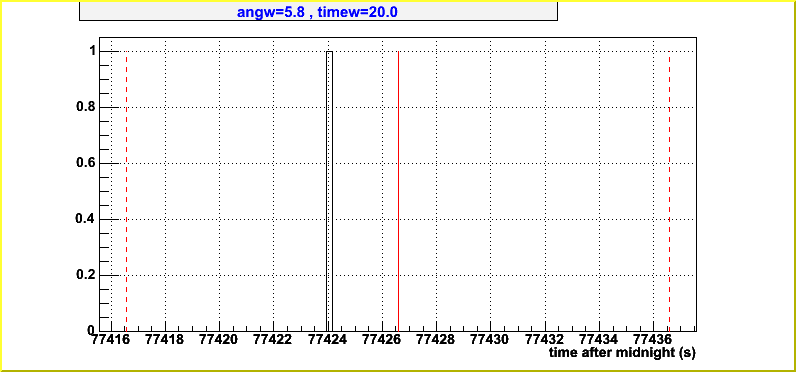Click the x-axis label 77418

pos(165,339)
